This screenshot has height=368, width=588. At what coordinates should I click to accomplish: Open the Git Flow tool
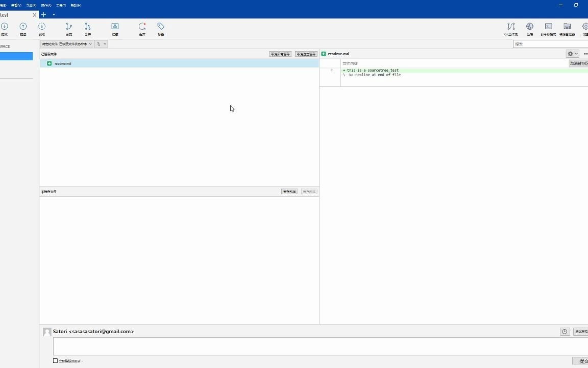tap(511, 29)
